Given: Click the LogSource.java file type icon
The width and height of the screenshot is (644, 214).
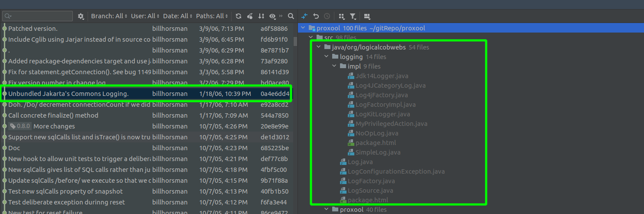Looking at the screenshot, I should click(x=343, y=191).
